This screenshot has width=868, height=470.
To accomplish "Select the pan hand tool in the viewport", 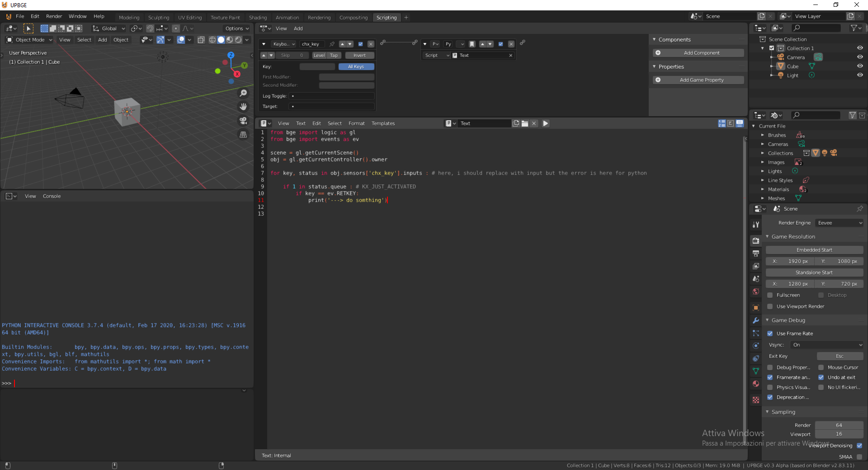I will (x=243, y=107).
